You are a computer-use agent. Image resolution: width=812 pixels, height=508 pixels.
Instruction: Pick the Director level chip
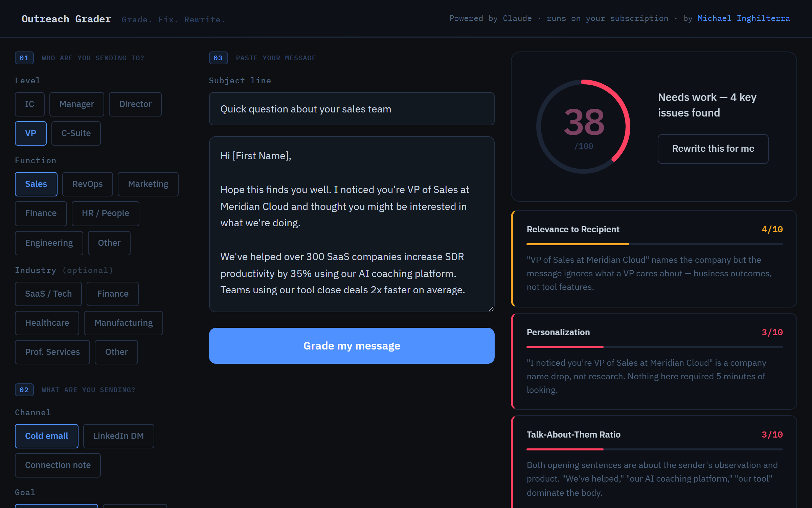[x=135, y=104]
